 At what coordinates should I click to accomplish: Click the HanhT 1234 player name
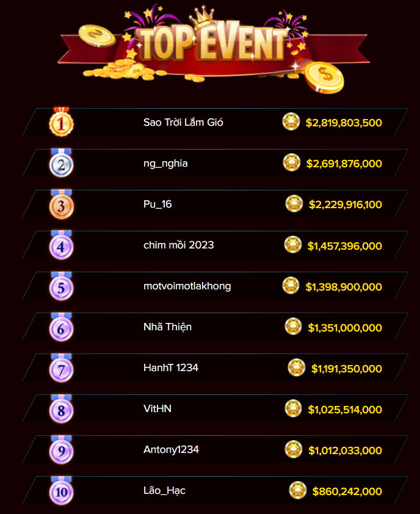(171, 368)
